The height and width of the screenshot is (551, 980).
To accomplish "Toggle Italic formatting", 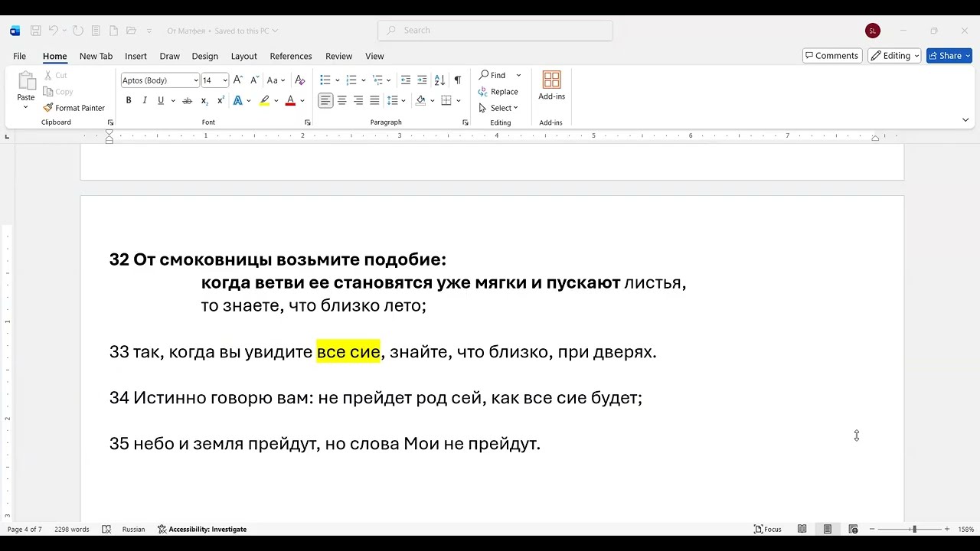I will [x=145, y=100].
